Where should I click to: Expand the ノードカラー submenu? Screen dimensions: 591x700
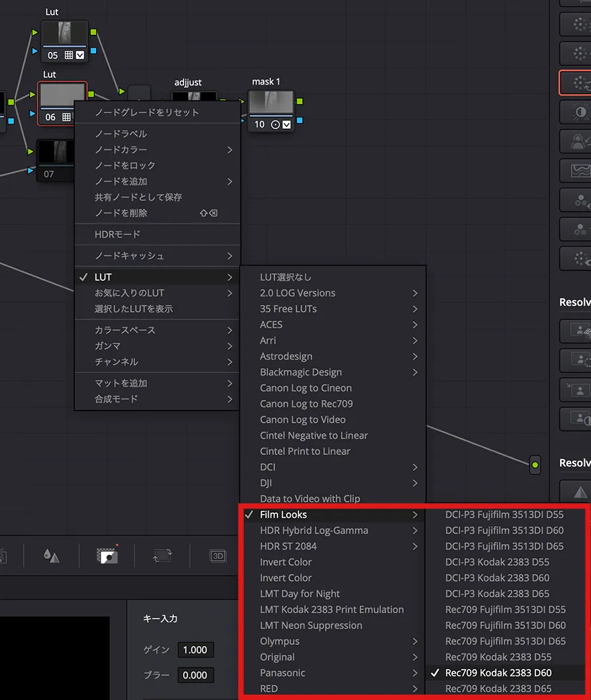121,150
